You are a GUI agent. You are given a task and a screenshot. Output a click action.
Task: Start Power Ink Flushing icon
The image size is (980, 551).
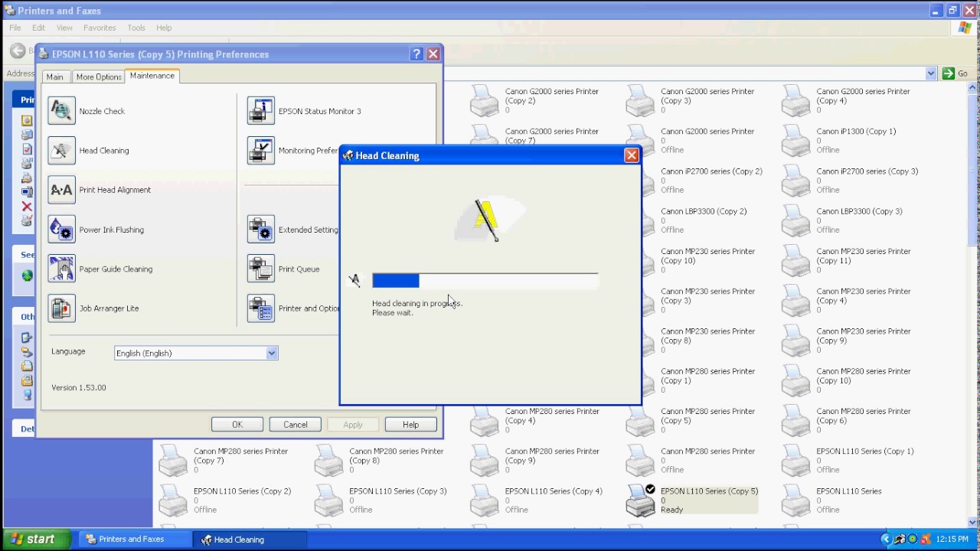coord(61,230)
